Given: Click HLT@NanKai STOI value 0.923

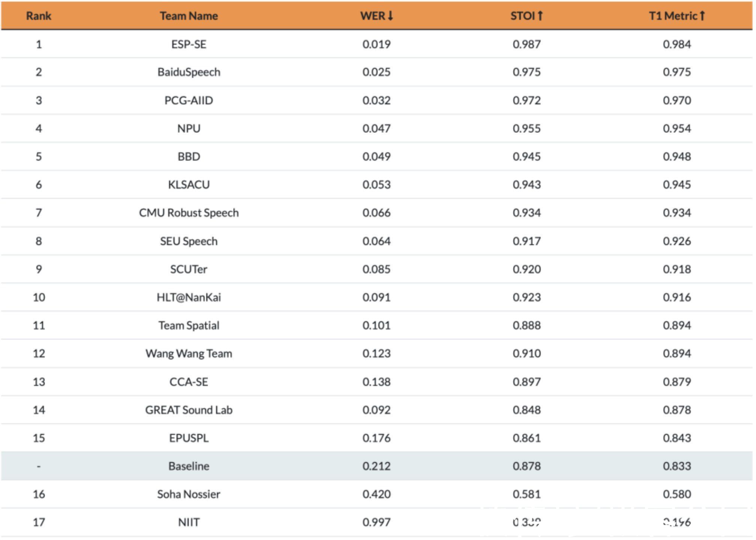Looking at the screenshot, I should 527,297.
